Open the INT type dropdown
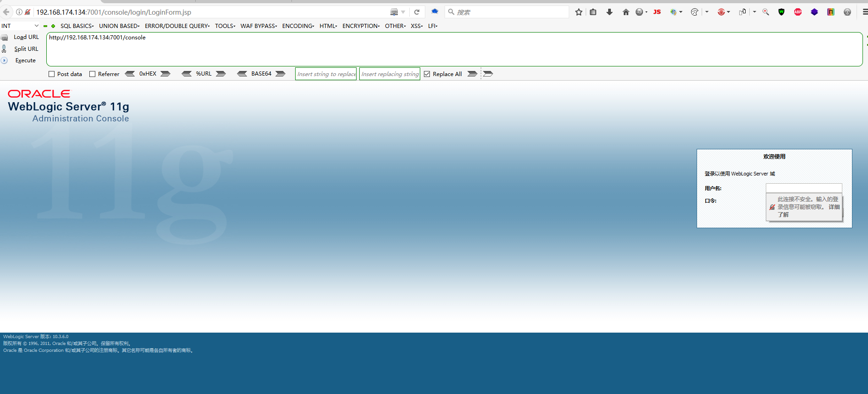868x394 pixels. pos(20,26)
